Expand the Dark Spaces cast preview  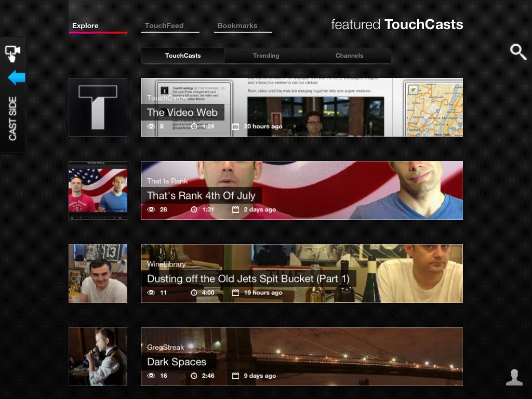[x=301, y=356]
